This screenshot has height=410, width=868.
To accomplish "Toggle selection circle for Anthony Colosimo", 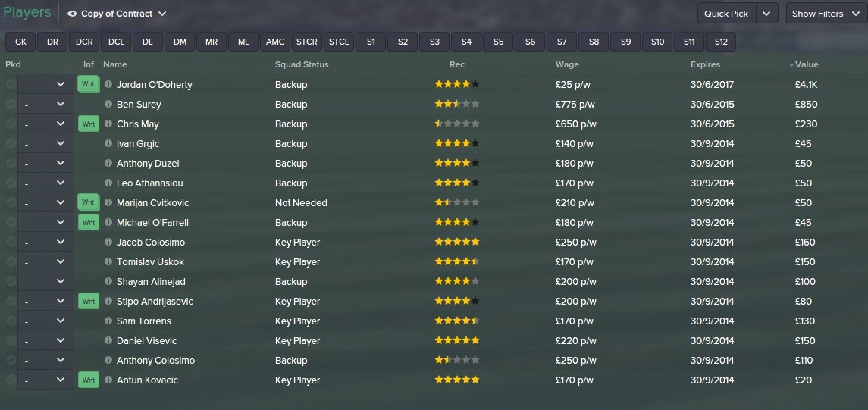I will tap(11, 361).
